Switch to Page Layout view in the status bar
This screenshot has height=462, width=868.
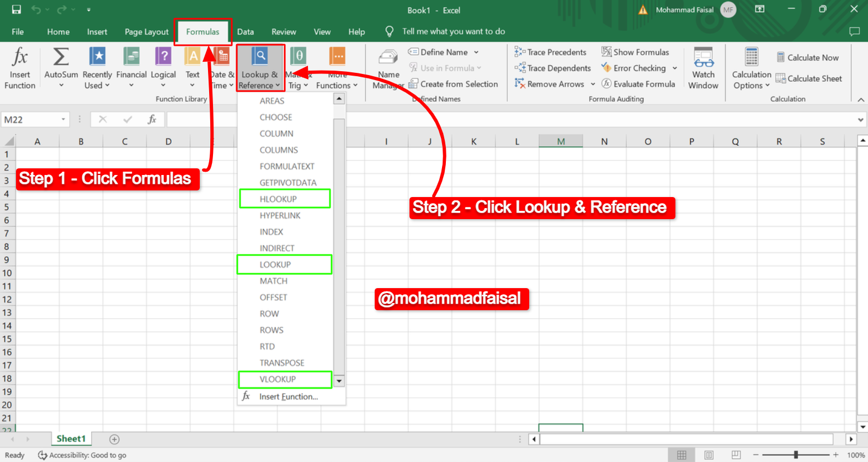(709, 455)
